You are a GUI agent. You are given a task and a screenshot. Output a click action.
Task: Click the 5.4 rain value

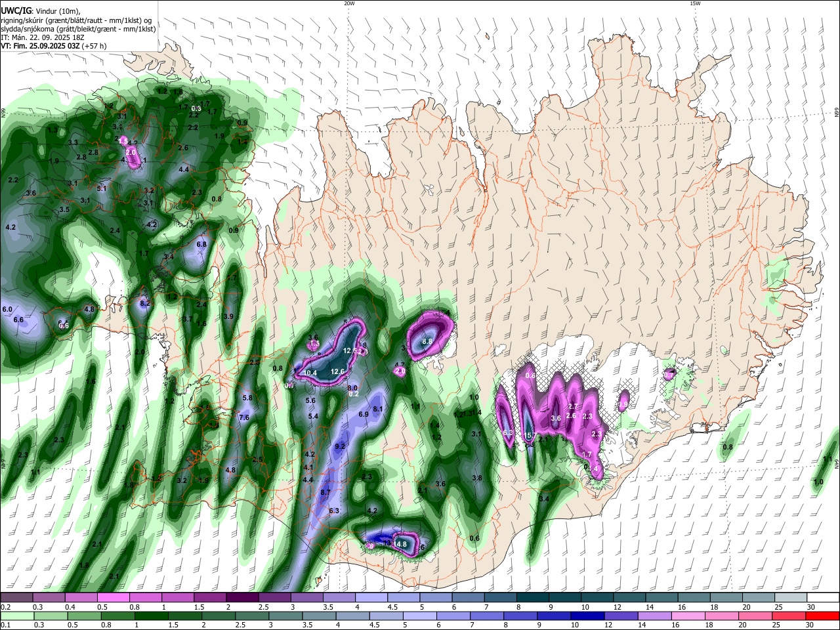click(x=313, y=416)
